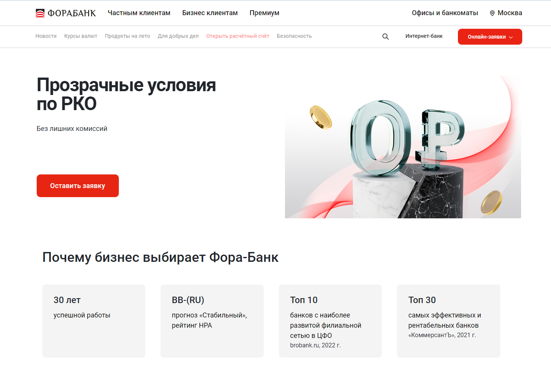
Task: Click the location pin icon near Москва
Action: pyautogui.click(x=492, y=13)
